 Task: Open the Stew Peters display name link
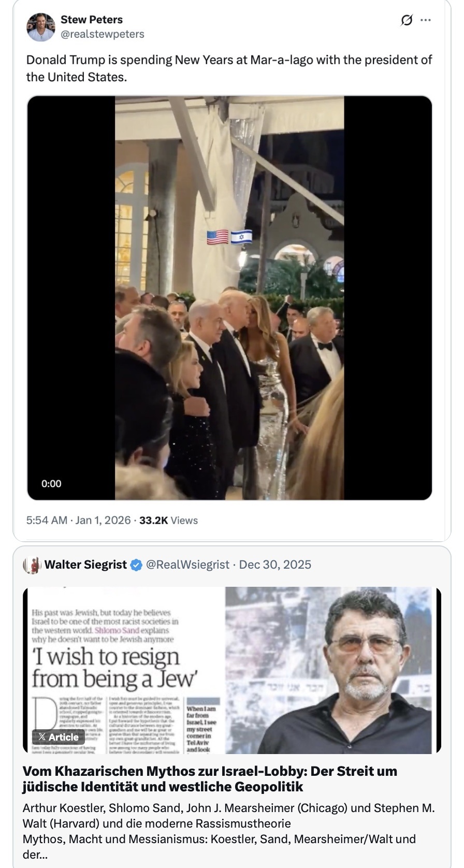92,20
